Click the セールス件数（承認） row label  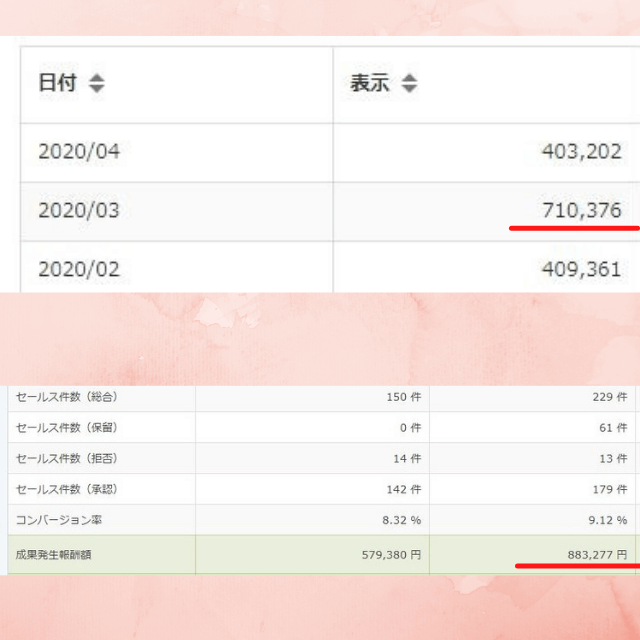click(x=67, y=490)
